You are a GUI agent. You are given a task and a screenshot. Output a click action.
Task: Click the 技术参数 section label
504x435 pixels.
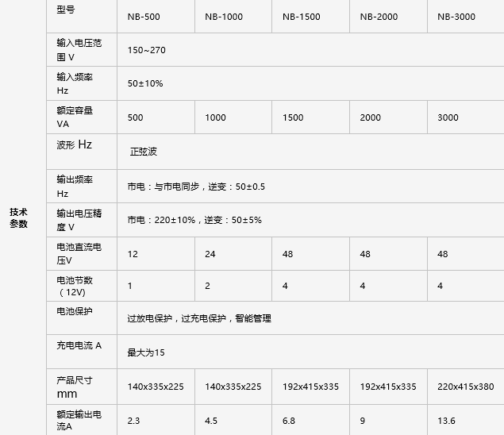[18, 217]
